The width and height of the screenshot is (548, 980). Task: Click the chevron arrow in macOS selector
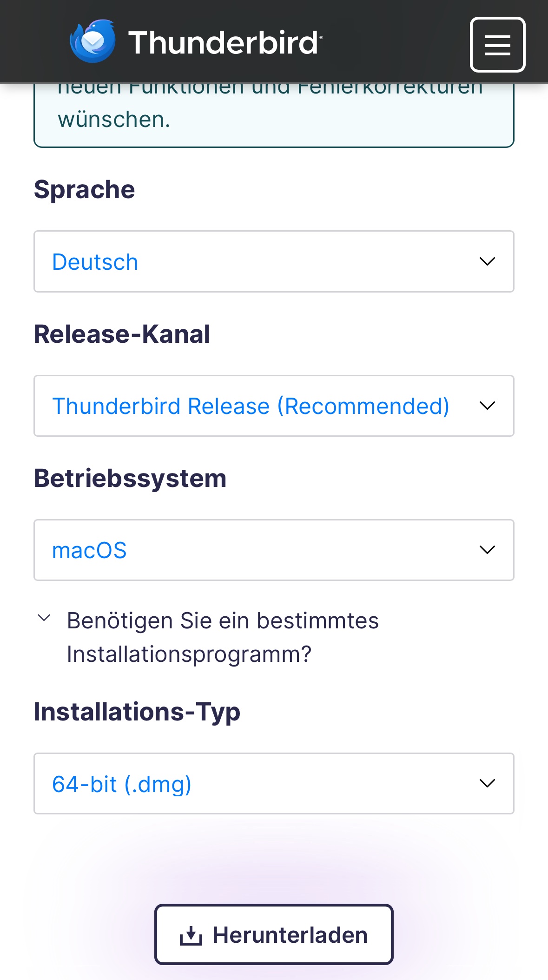487,550
